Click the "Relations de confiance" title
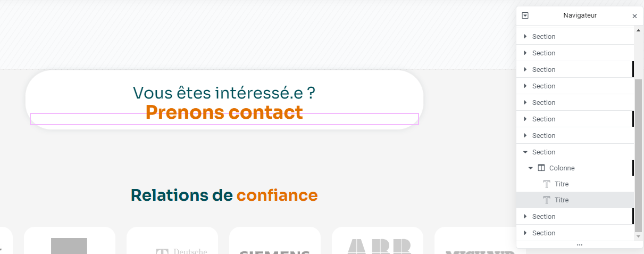644x254 pixels. pyautogui.click(x=224, y=195)
